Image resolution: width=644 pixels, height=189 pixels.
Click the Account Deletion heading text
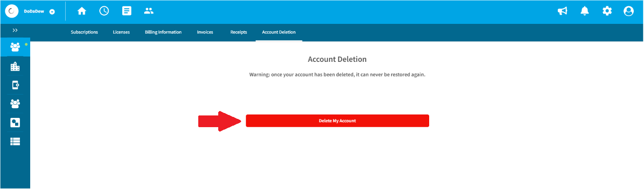point(337,59)
